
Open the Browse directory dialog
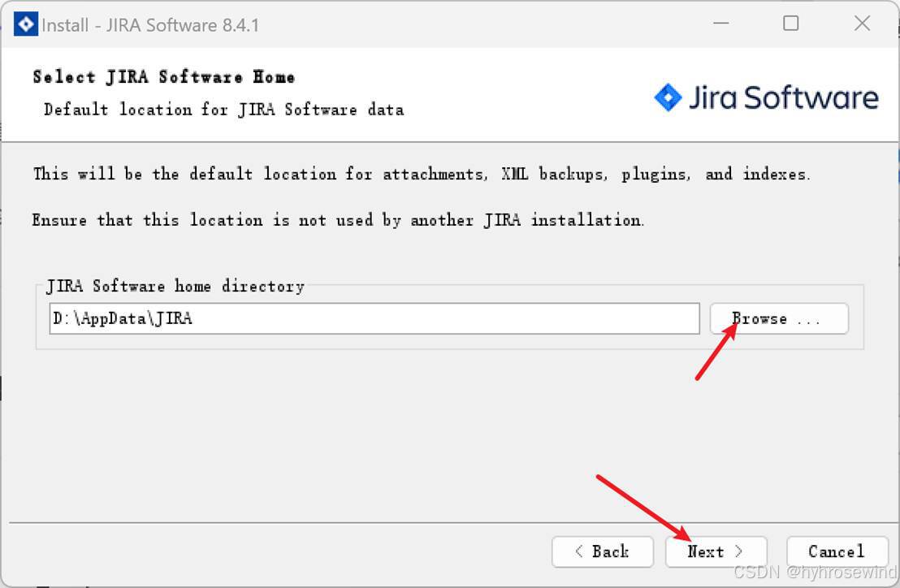tap(779, 318)
